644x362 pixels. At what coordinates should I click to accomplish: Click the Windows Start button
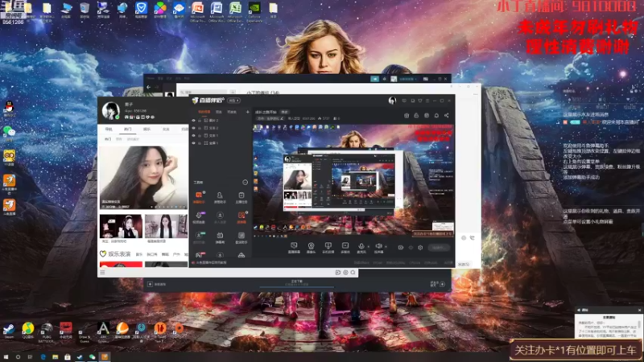coord(6,357)
